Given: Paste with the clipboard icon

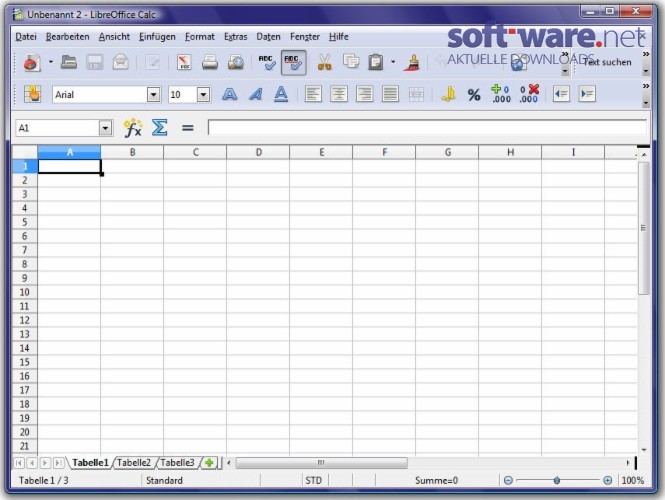Looking at the screenshot, I should click(376, 62).
